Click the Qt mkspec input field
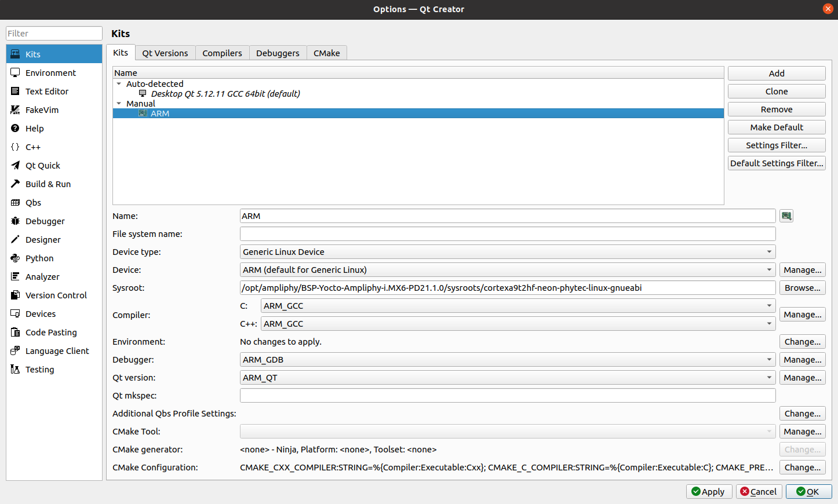The height and width of the screenshot is (504, 838). coord(508,396)
